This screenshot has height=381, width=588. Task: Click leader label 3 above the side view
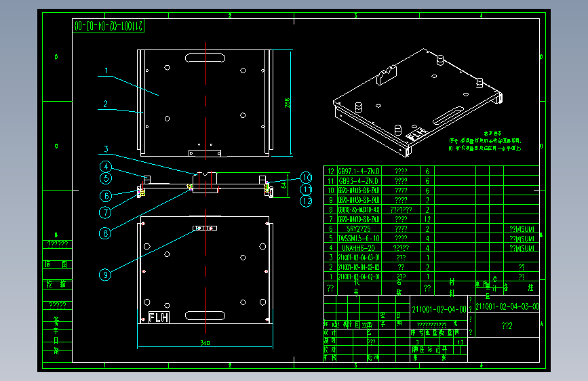(x=106, y=149)
